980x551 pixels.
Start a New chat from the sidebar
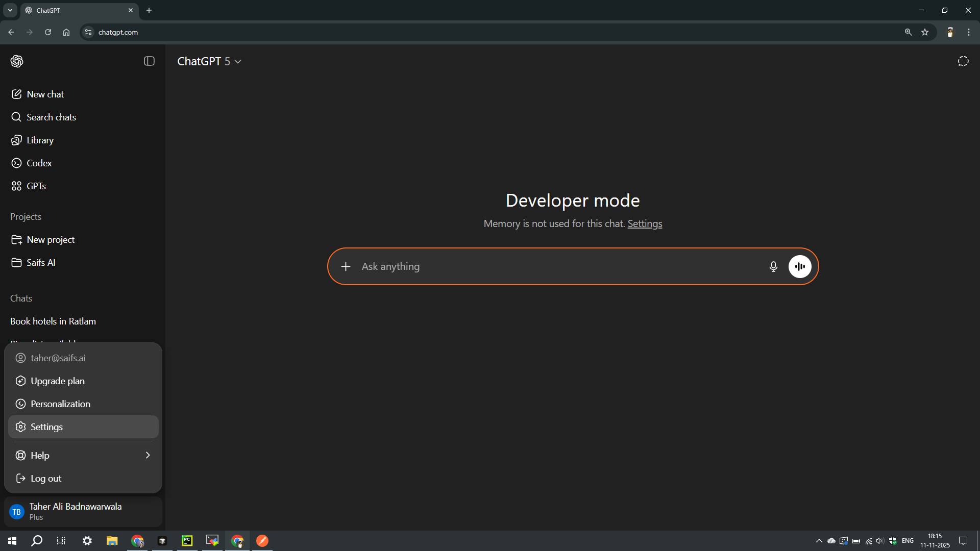[83, 94]
